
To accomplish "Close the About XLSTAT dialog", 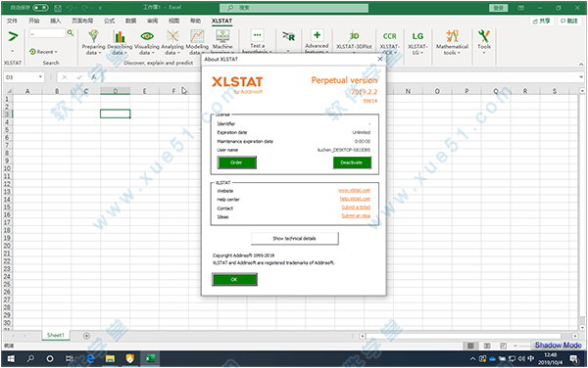I will 380,59.
